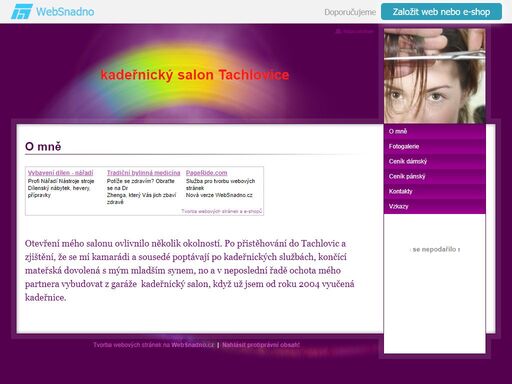Open the Kontakty menu item
Viewport: 512px width, 384px height.
435,191
